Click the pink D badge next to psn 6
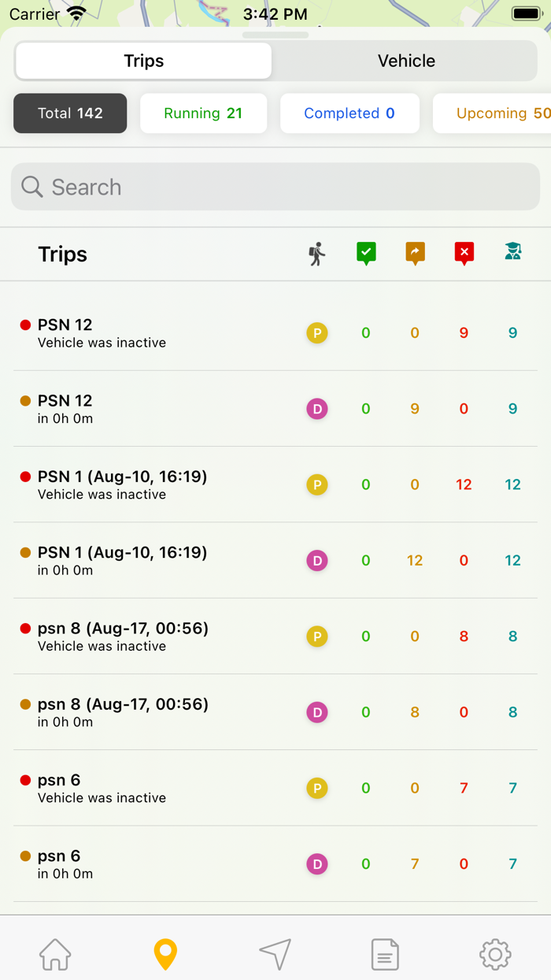The width and height of the screenshot is (551, 980). tap(316, 863)
